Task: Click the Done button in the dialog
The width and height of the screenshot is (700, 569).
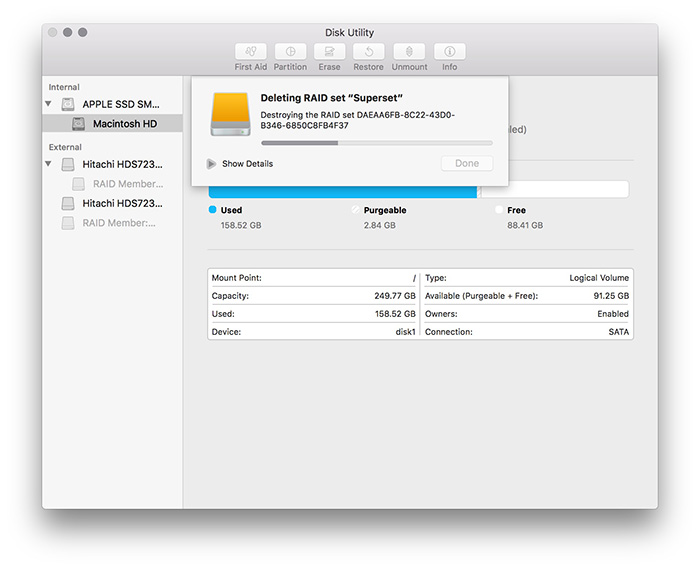Action: [x=467, y=163]
